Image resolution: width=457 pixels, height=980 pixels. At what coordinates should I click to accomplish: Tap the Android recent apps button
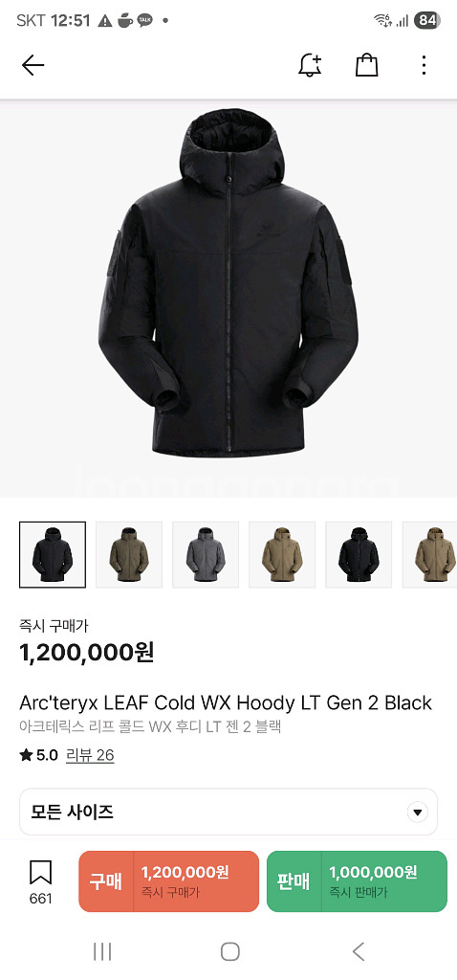(101, 951)
